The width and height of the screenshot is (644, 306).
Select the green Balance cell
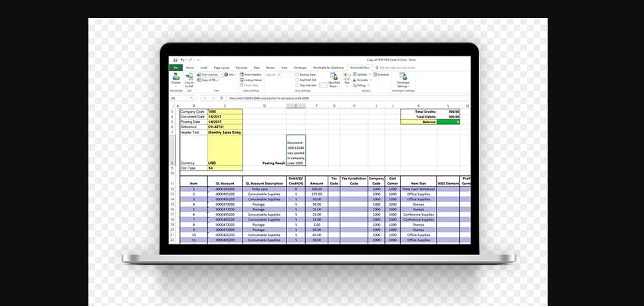453,122
